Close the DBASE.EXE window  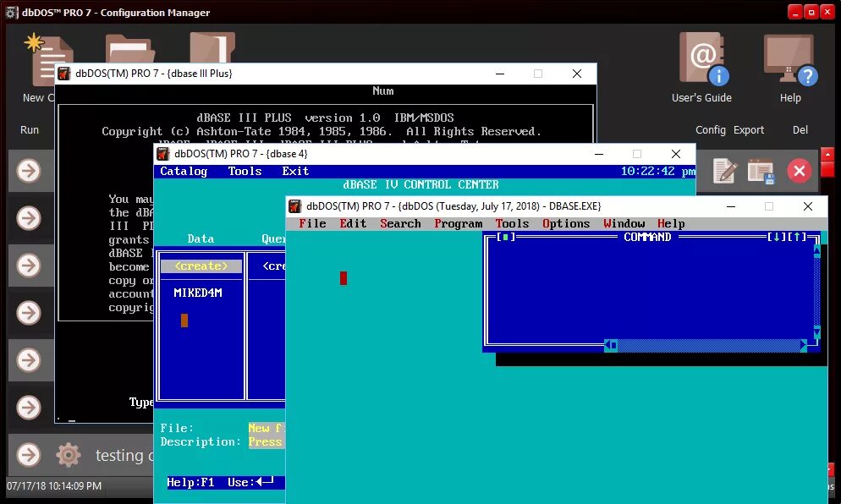[808, 206]
